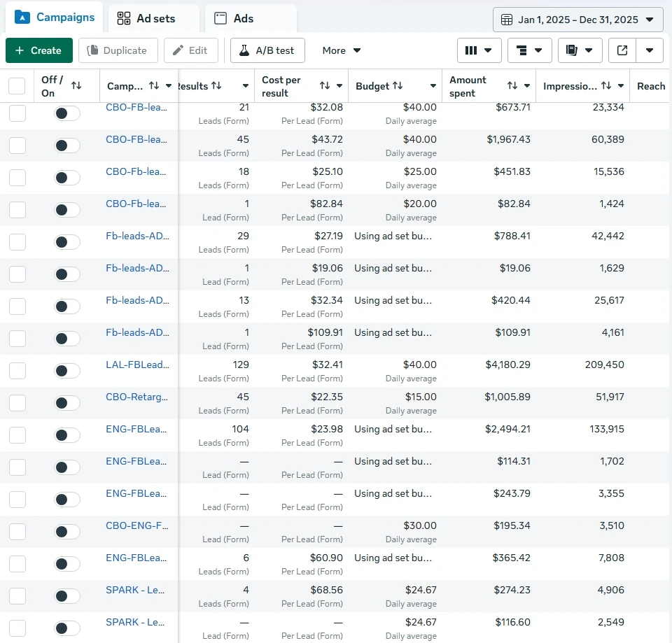Click the calendar icon in date range

tap(507, 20)
